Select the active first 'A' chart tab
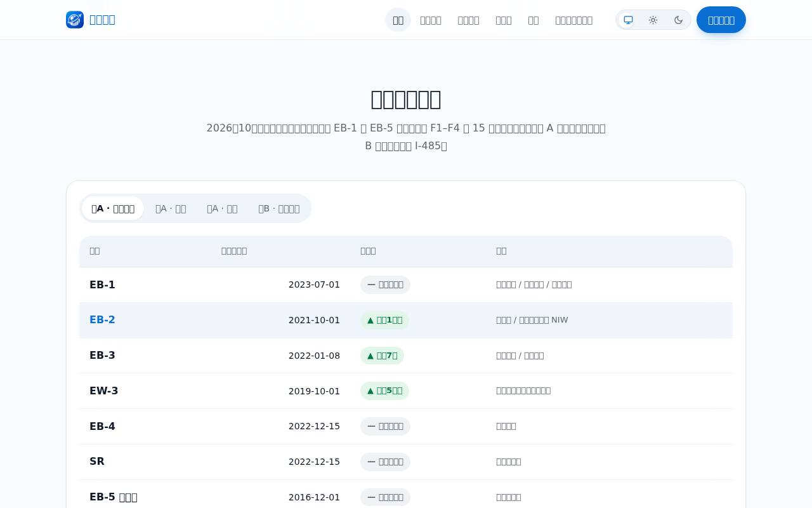 pyautogui.click(x=113, y=208)
